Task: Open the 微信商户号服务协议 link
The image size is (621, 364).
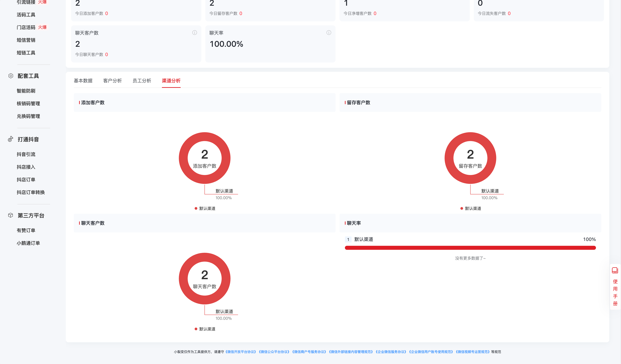Action: pos(309,352)
